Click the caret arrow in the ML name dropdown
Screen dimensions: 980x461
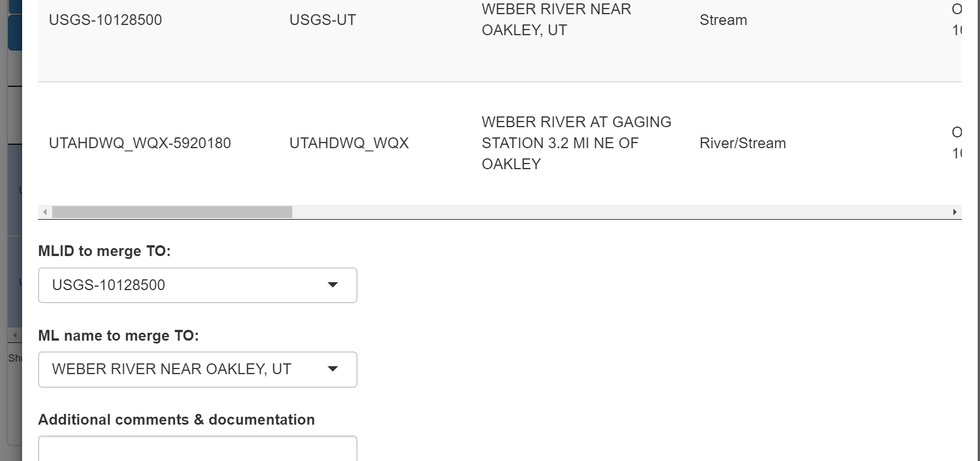click(333, 369)
